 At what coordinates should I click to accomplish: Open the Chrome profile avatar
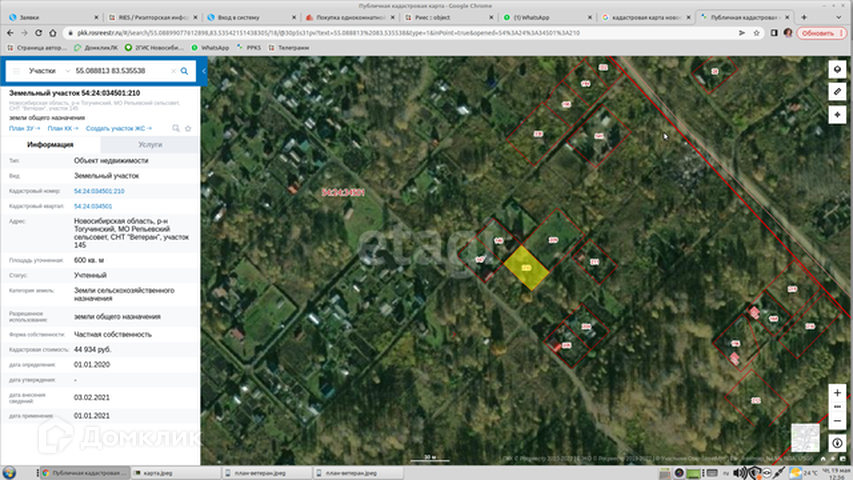point(788,33)
